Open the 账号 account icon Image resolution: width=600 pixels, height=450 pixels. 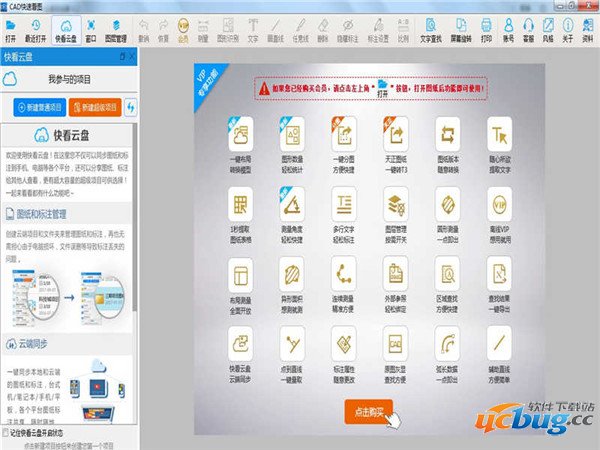point(508,31)
